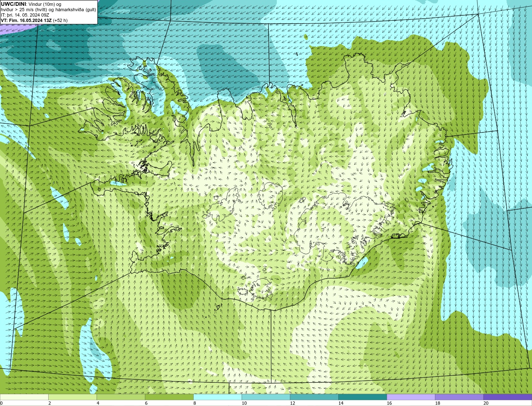The image size is (532, 406).
Task: Click the legend tick label "4"
Action: [x=98, y=403]
